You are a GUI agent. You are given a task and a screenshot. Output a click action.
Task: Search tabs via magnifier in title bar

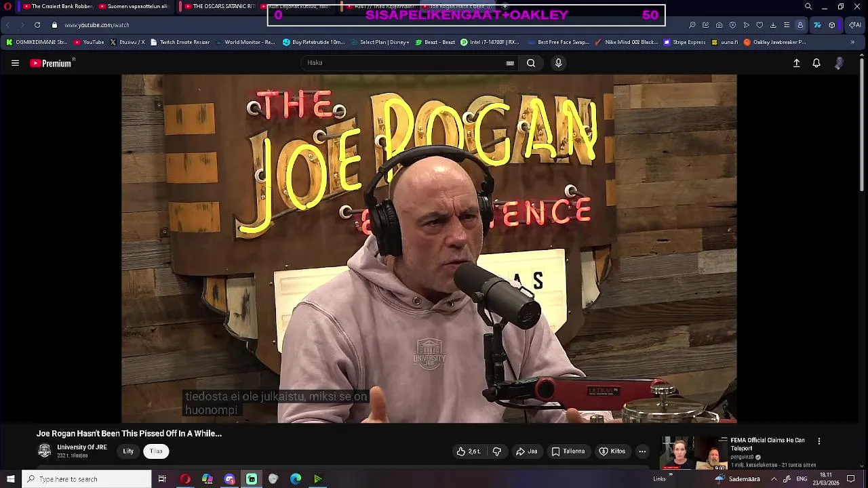[808, 7]
